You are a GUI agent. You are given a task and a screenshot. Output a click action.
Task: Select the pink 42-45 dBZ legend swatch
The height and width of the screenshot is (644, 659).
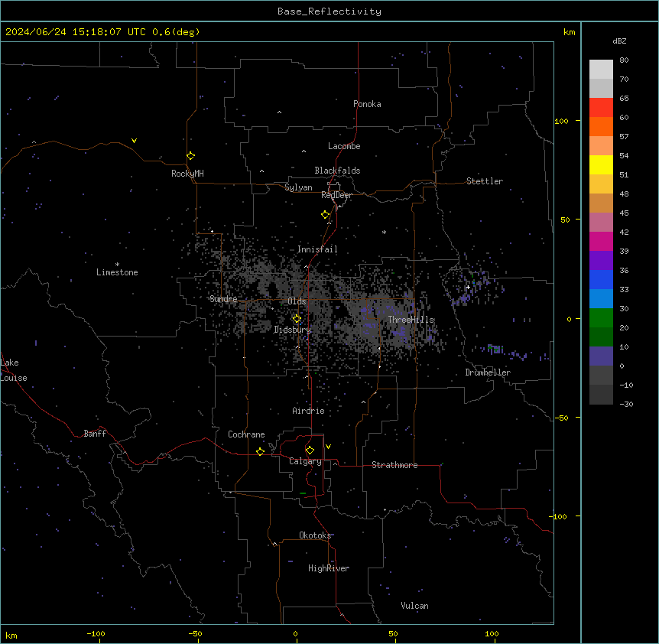pyautogui.click(x=601, y=223)
